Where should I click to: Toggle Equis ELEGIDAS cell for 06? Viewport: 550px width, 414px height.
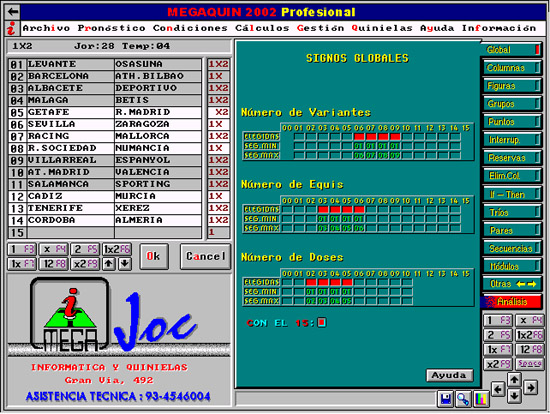click(x=359, y=209)
